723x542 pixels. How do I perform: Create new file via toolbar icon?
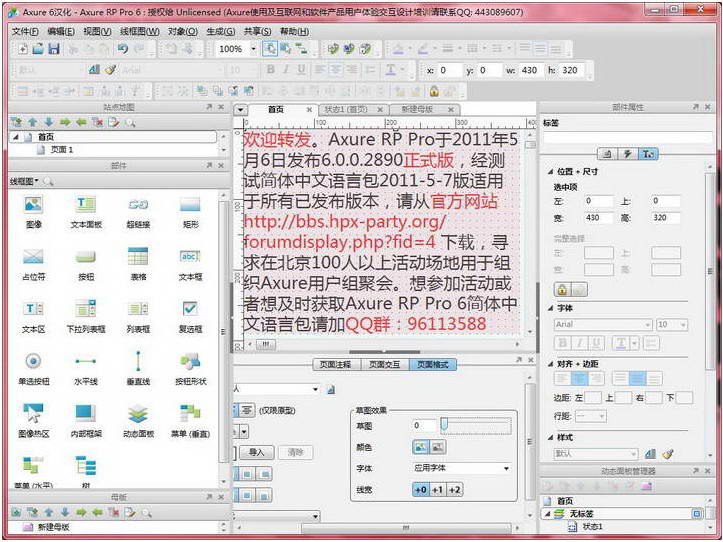pos(23,49)
